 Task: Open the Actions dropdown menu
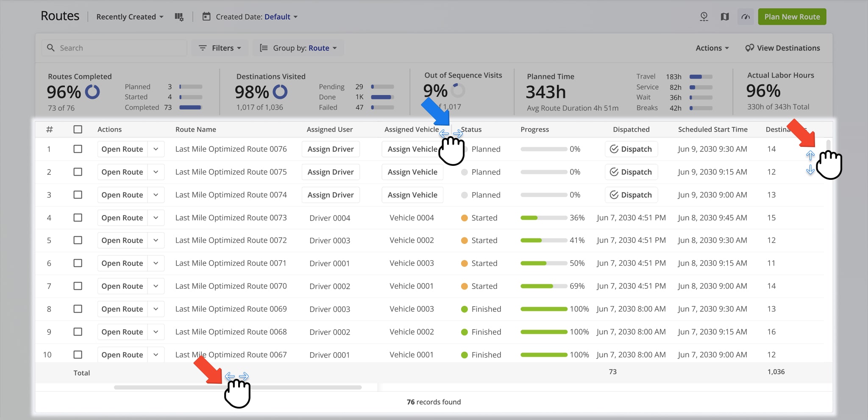(712, 48)
